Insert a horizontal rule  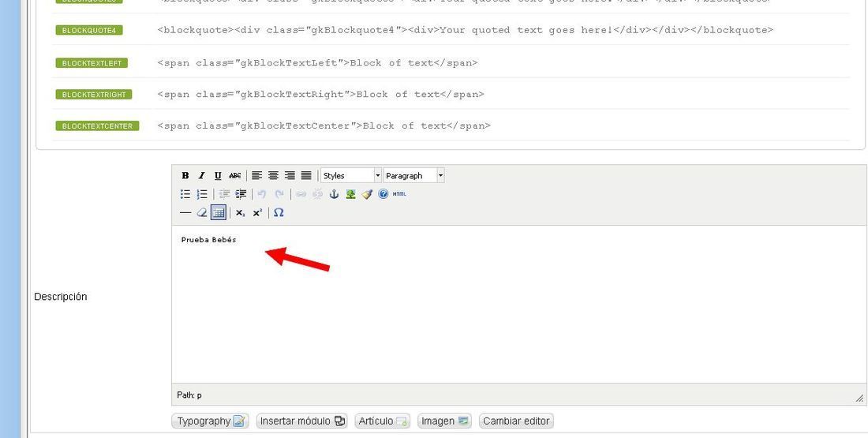(x=185, y=212)
